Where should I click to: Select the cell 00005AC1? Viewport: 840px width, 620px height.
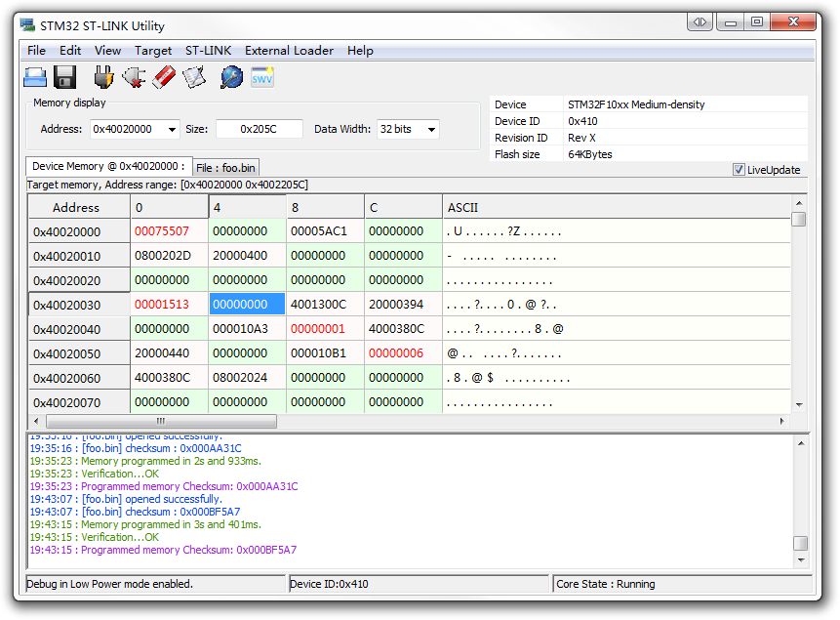point(325,231)
